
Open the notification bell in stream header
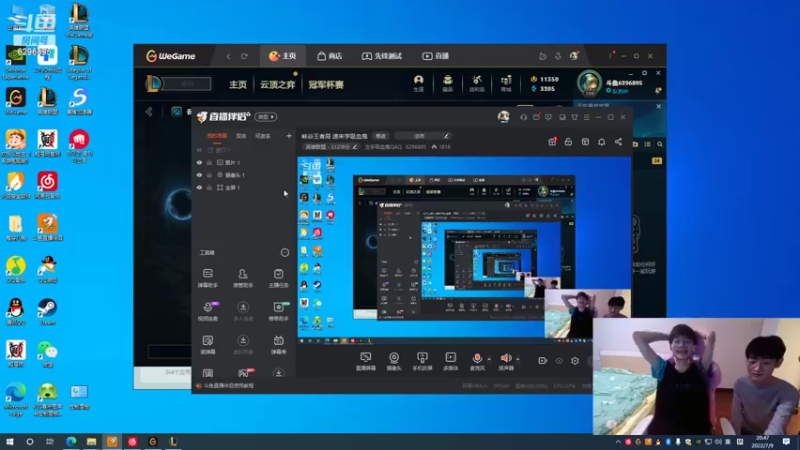(602, 142)
